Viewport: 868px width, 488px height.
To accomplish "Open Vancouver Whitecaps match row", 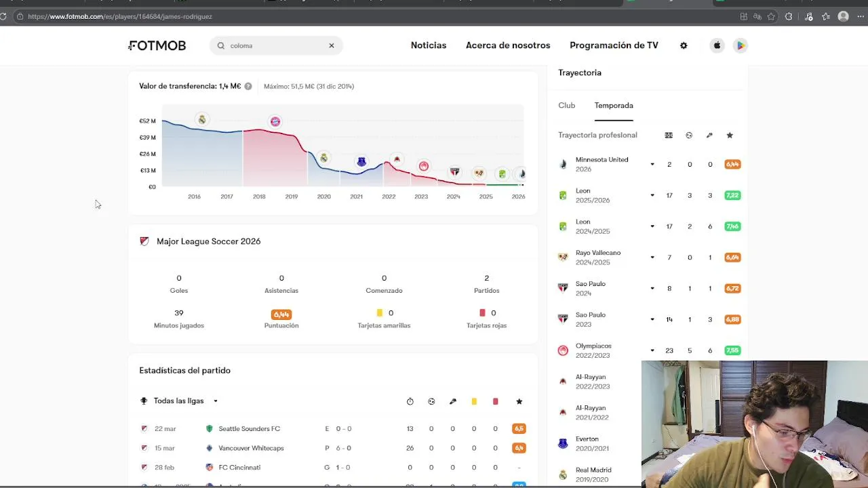I will coord(332,448).
